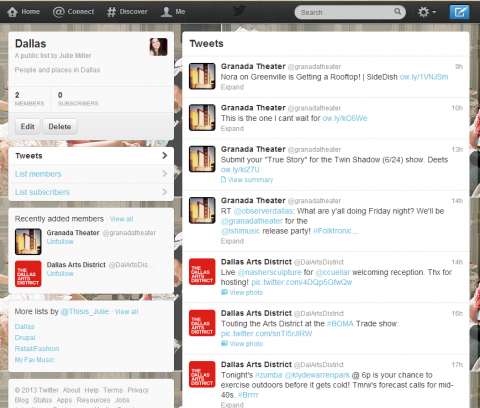Open the Connect tab
The height and width of the screenshot is (408, 480).
[x=74, y=12]
